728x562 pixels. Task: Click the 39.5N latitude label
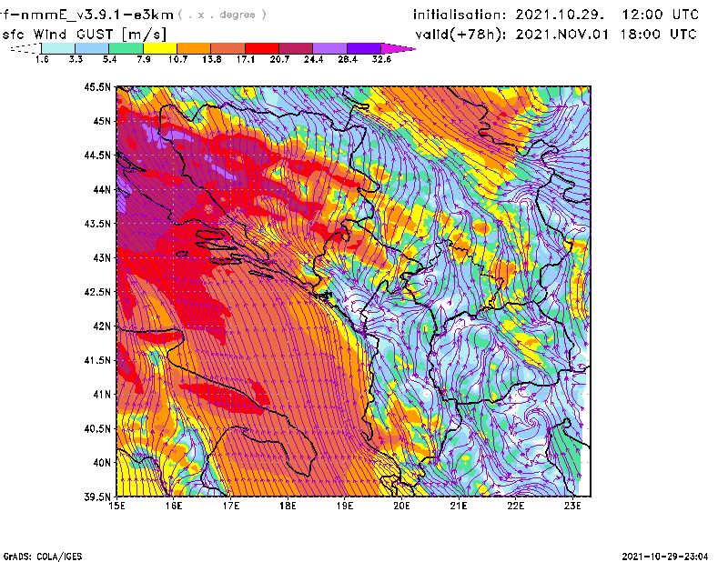pos(97,497)
